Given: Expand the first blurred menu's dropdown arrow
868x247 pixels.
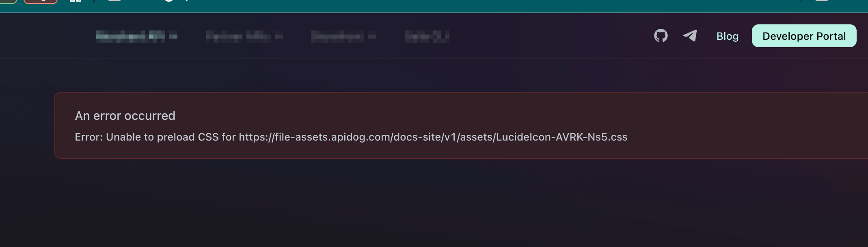Looking at the screenshot, I should tap(173, 37).
